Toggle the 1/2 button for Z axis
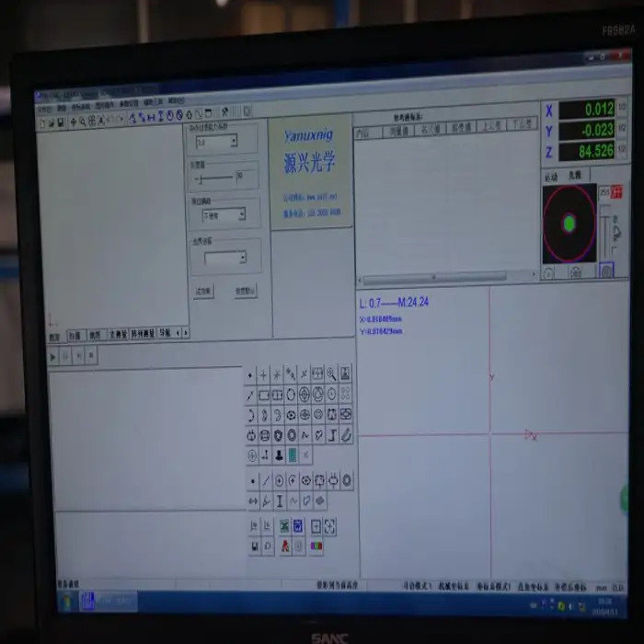 pyautogui.click(x=622, y=150)
